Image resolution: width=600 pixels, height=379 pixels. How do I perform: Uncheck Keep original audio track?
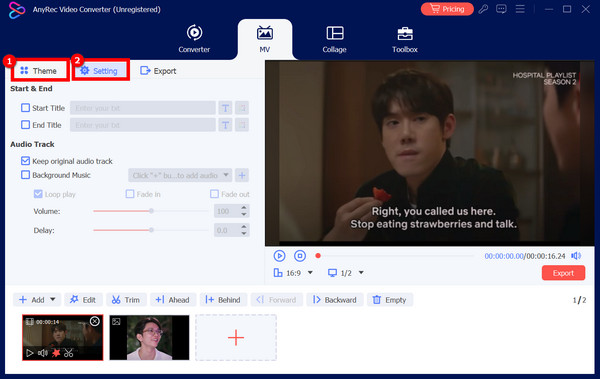(25, 161)
